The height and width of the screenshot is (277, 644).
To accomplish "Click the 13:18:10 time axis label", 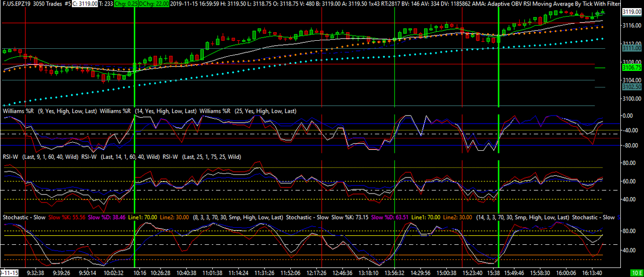I will point(368,273).
